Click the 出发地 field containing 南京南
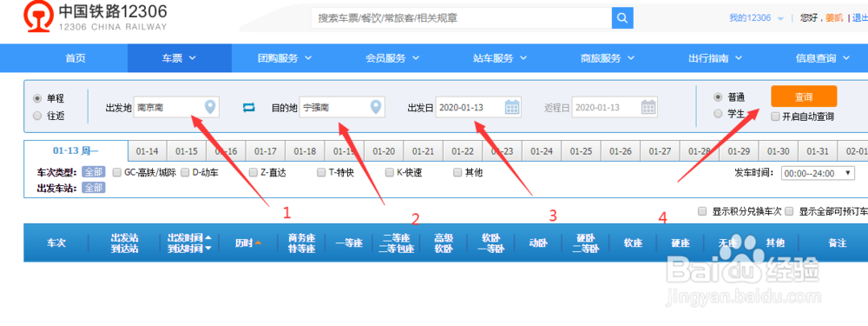Screen dimensions: 868x326 (x=176, y=108)
